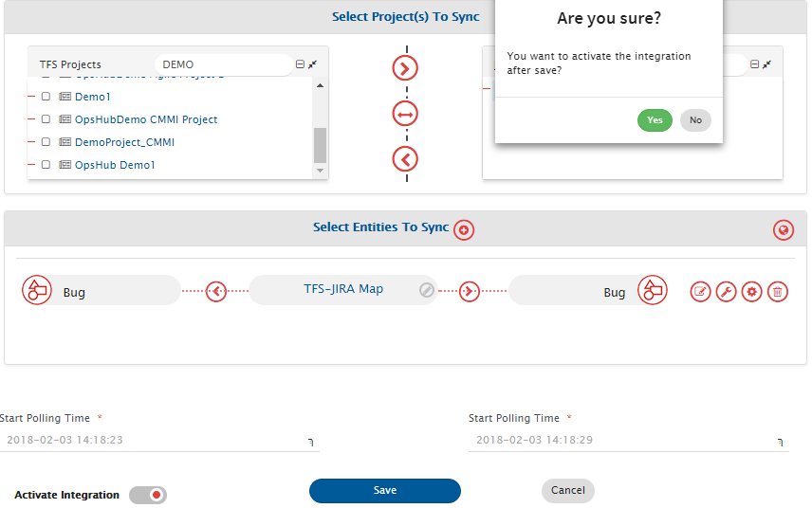Toggle the Activate Integration switch
Screen dimensions: 812x508
click(x=148, y=495)
